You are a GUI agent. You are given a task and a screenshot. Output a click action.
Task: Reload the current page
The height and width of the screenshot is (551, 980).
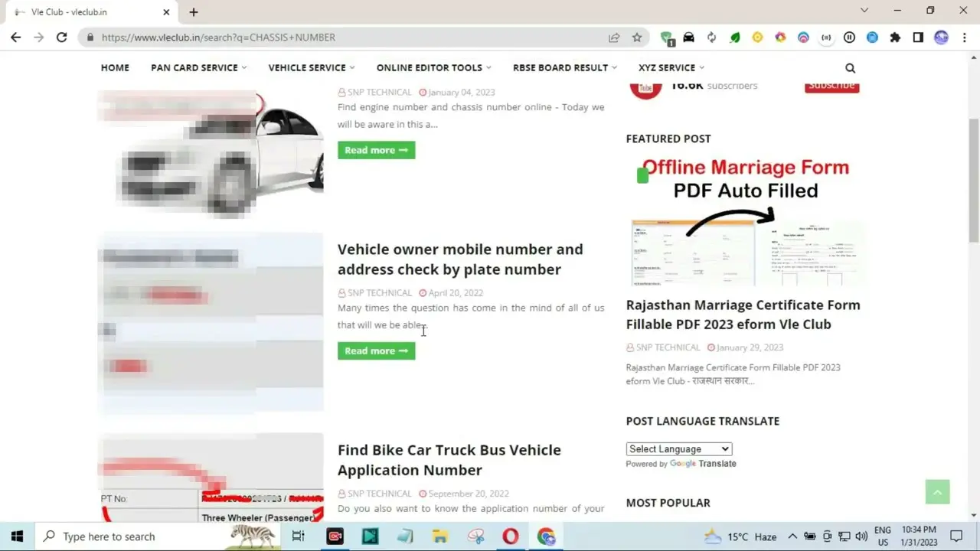pyautogui.click(x=62, y=37)
